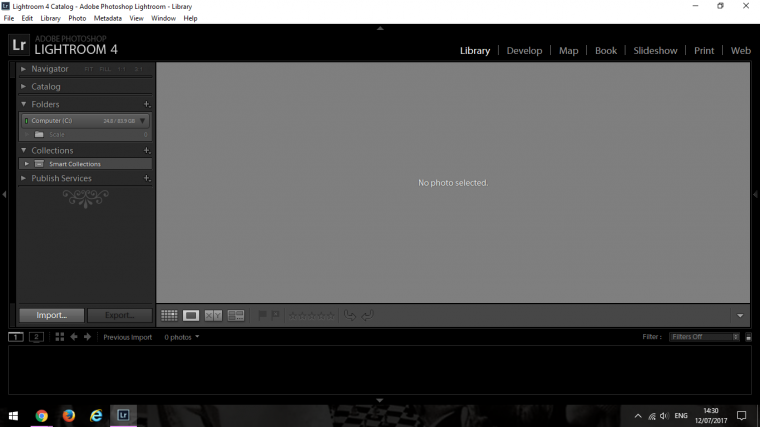Switch to Map module
760x427 pixels.
click(x=569, y=50)
